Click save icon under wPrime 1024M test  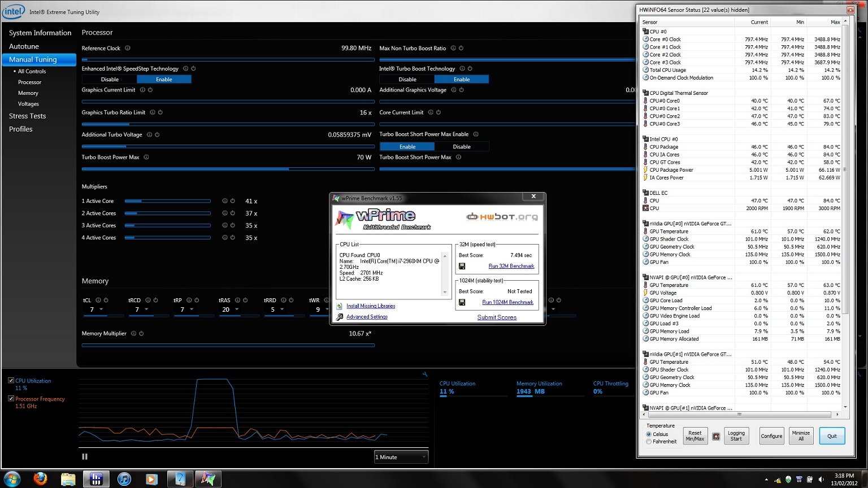point(462,302)
